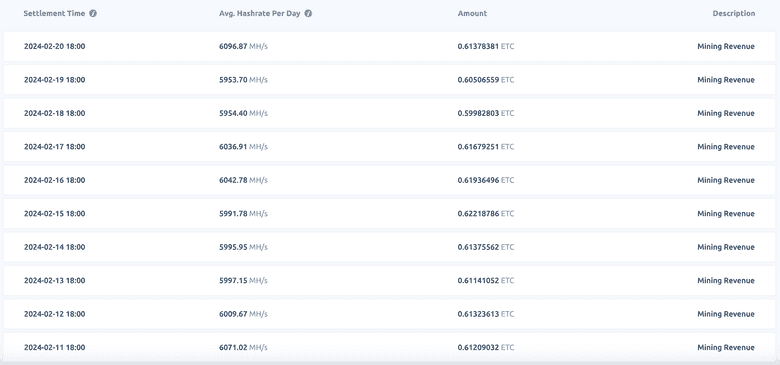
Task: Select the 2024-02-13 18:00 settlement row
Action: (390, 280)
